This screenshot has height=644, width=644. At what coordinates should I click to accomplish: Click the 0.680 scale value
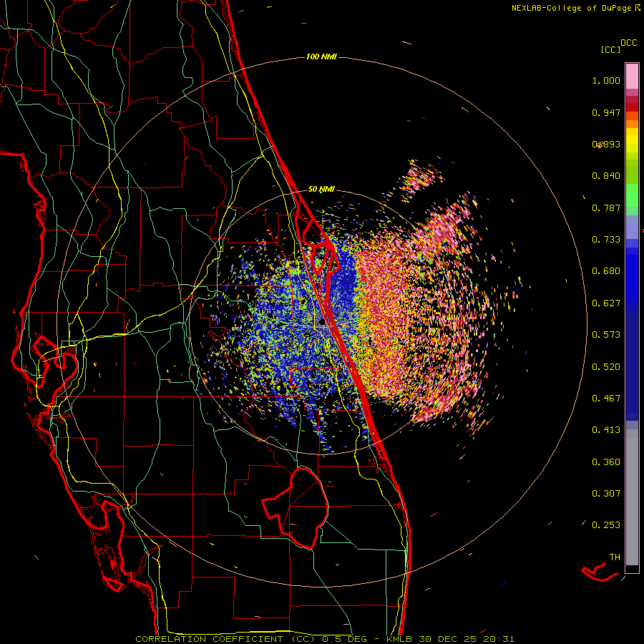click(606, 271)
